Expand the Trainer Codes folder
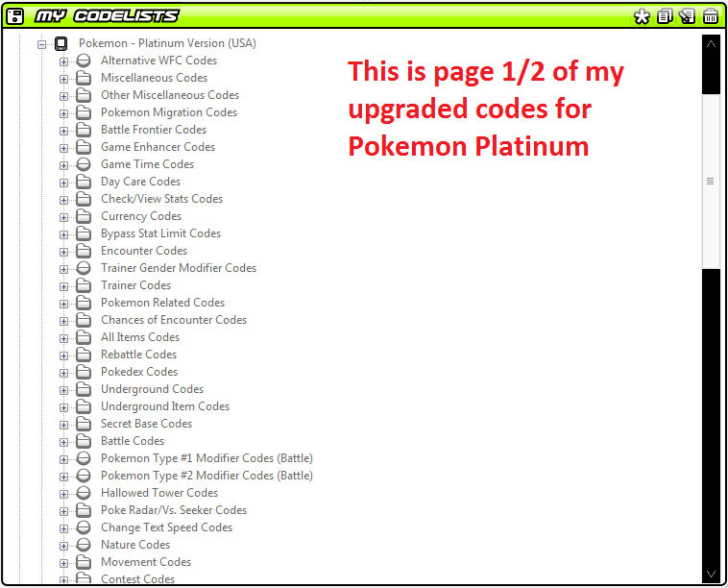 click(63, 286)
